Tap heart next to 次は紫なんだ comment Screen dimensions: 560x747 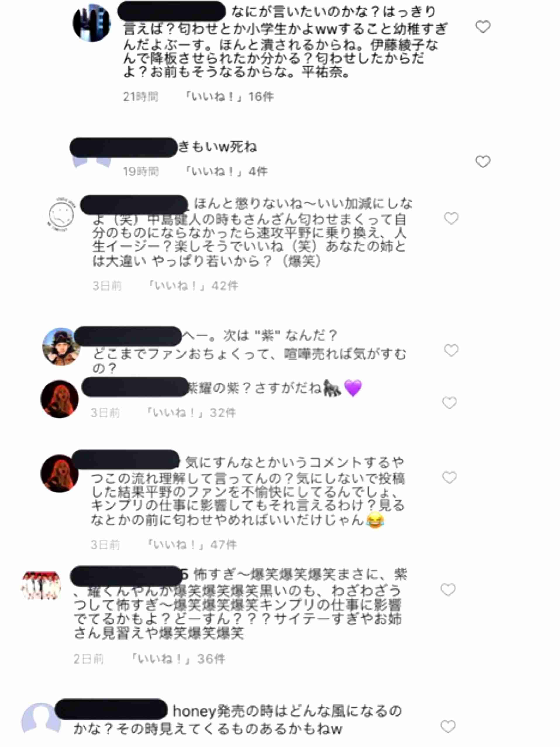(451, 350)
